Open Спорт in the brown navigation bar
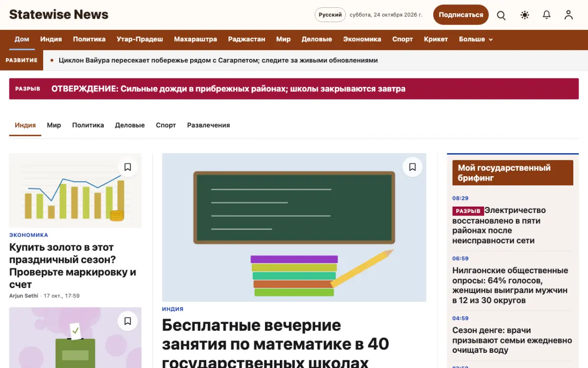This screenshot has height=368, width=588. point(402,39)
